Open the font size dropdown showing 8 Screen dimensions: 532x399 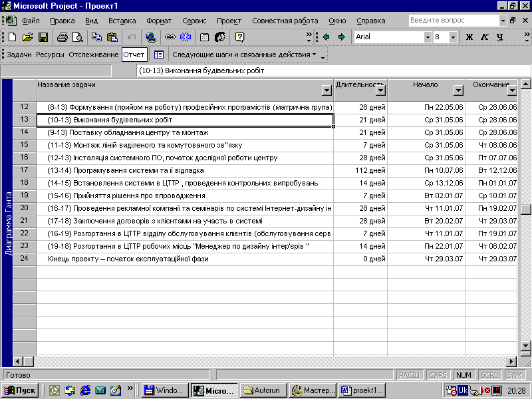453,37
